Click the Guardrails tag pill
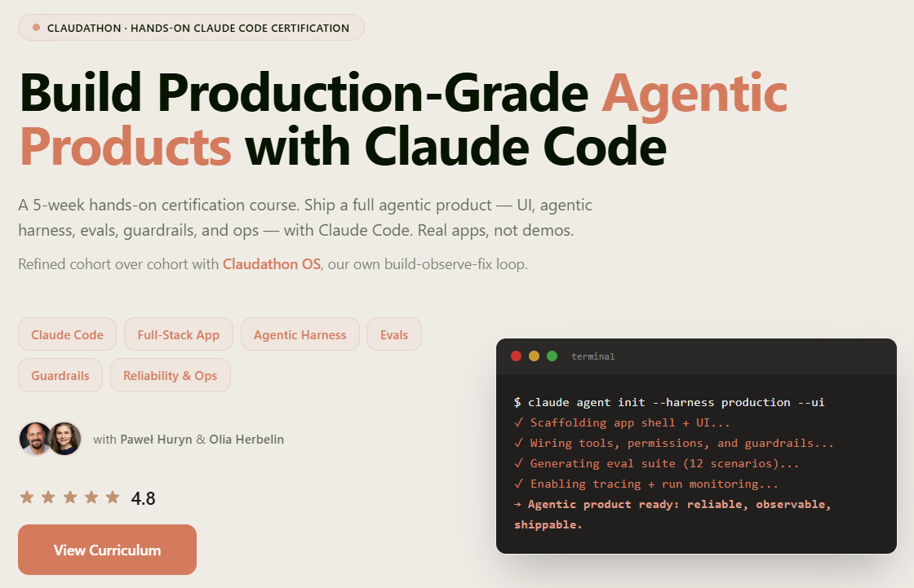914x588 pixels. pyautogui.click(x=60, y=375)
